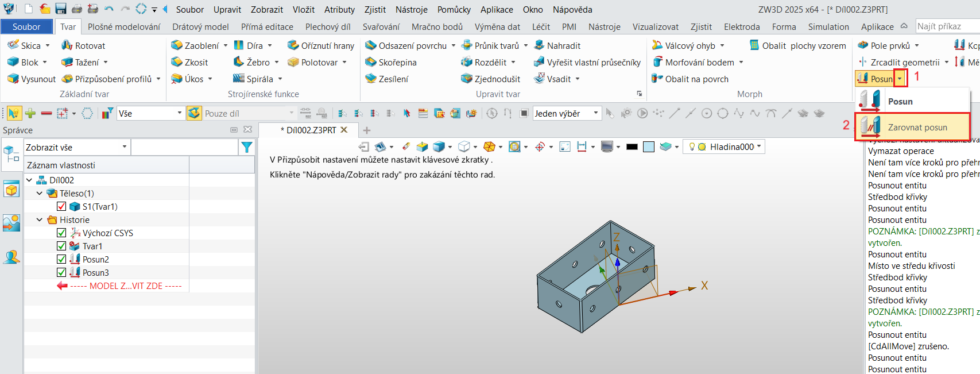Screen dimensions: 980x374
Task: Select Morfování bodem tool
Action: [692, 62]
